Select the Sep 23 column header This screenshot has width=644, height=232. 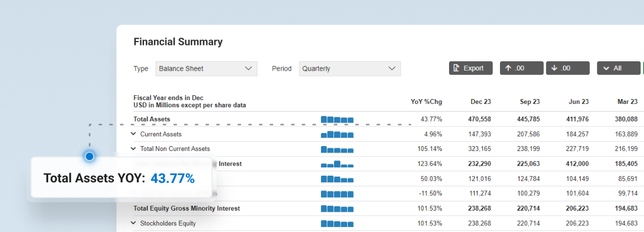pyautogui.click(x=529, y=102)
